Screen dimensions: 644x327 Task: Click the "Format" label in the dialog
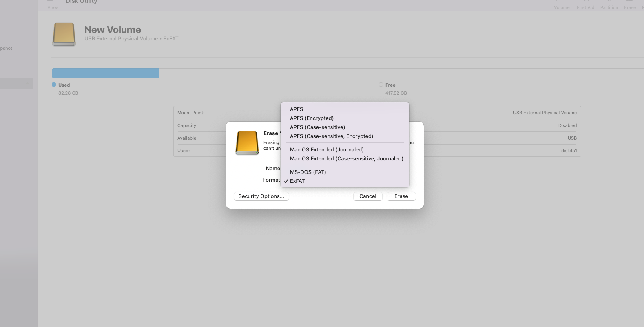click(x=271, y=180)
